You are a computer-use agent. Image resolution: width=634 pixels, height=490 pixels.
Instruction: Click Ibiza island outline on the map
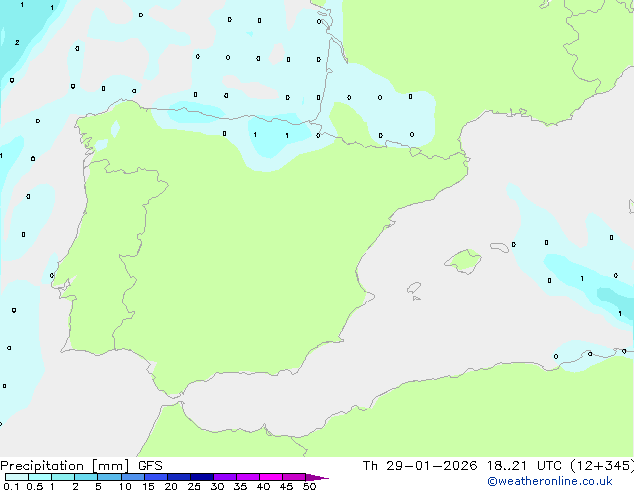coord(414,288)
